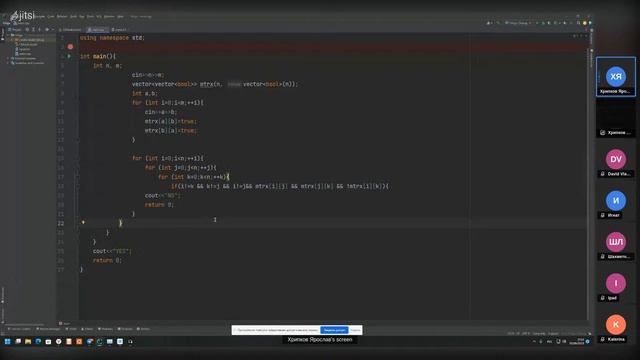Open the Windows Start menu
Viewport: 640px width, 360px height.
point(7,342)
